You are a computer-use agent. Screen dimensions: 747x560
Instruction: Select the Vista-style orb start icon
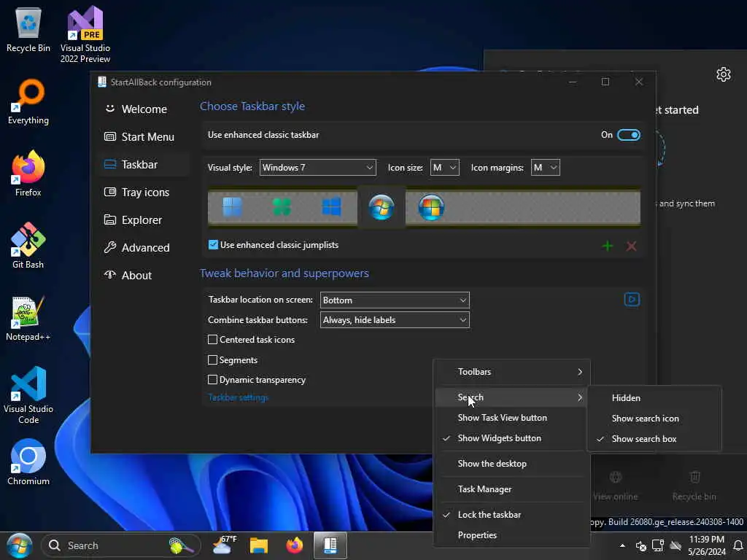coord(431,207)
